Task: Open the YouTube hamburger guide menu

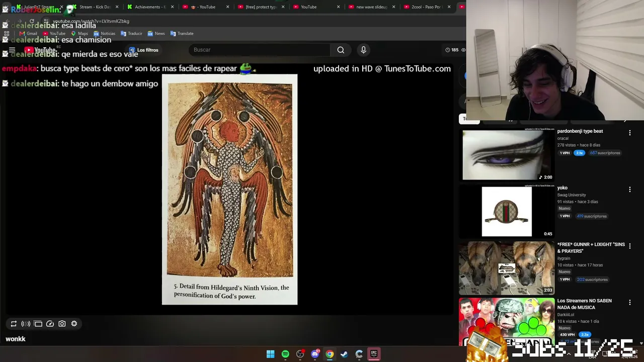Action: (12, 50)
